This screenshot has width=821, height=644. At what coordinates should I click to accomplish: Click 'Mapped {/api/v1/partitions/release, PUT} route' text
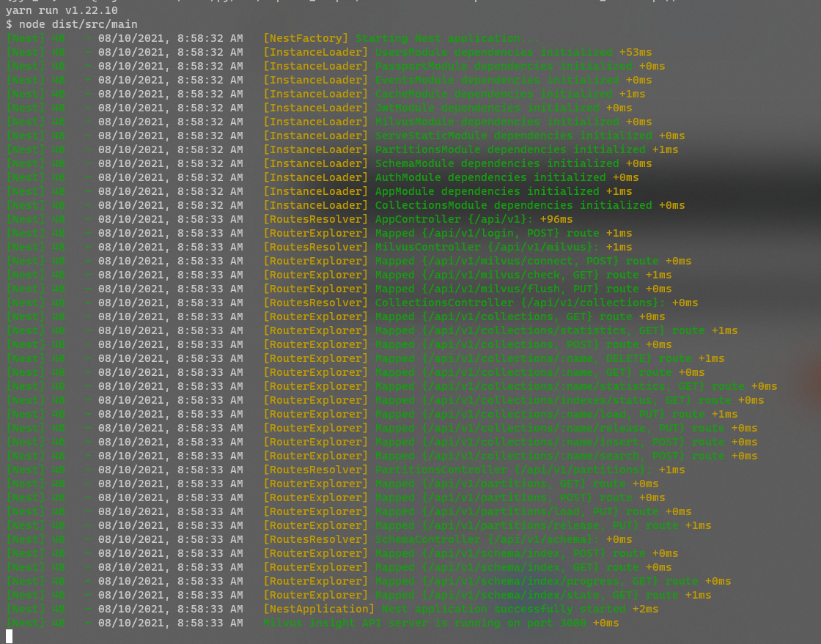point(527,525)
